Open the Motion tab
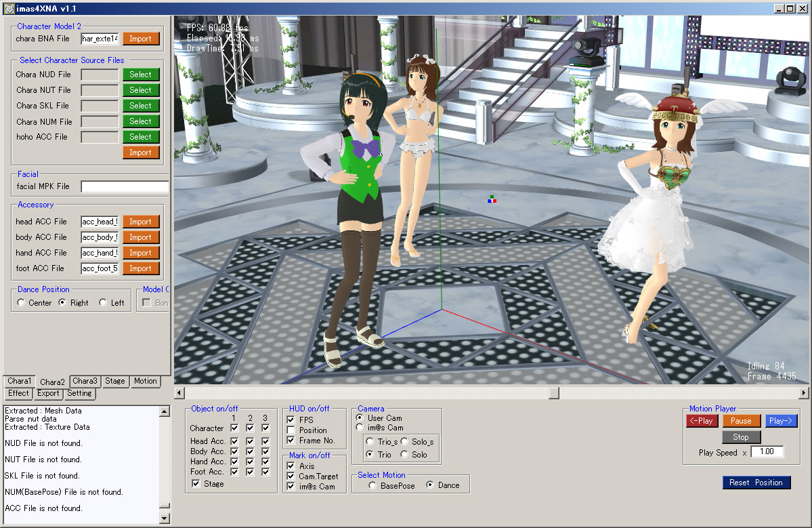 point(145,381)
